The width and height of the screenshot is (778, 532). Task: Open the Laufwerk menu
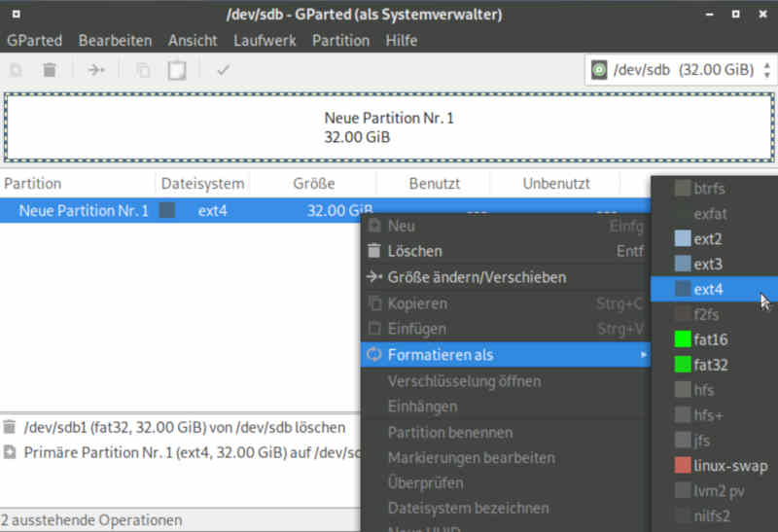tap(265, 40)
